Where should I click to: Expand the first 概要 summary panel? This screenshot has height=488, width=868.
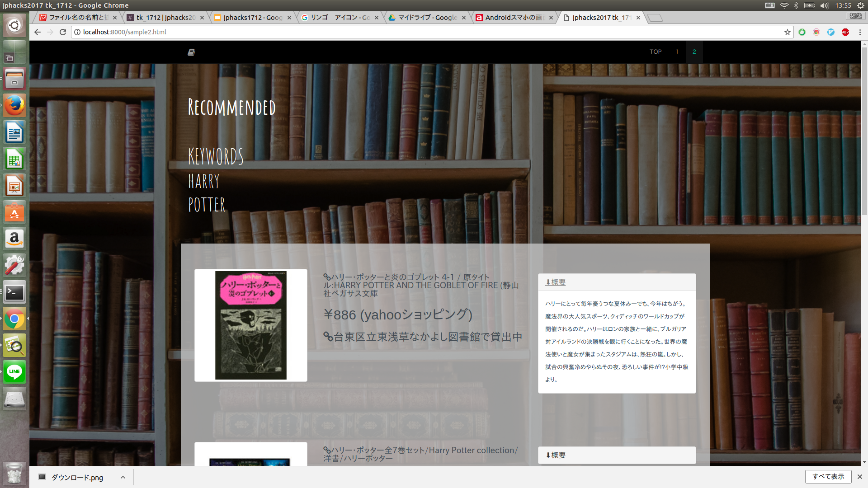(x=556, y=282)
